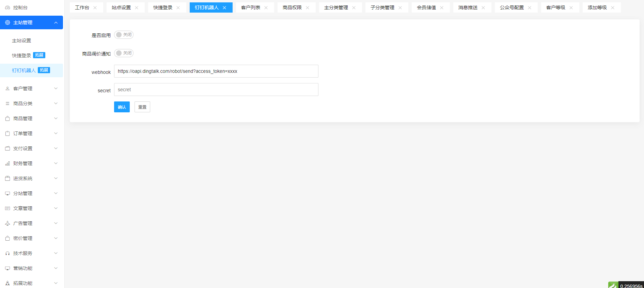The width and height of the screenshot is (644, 288).
Task: Expand 广告管理 with its chevron
Action: (x=56, y=223)
